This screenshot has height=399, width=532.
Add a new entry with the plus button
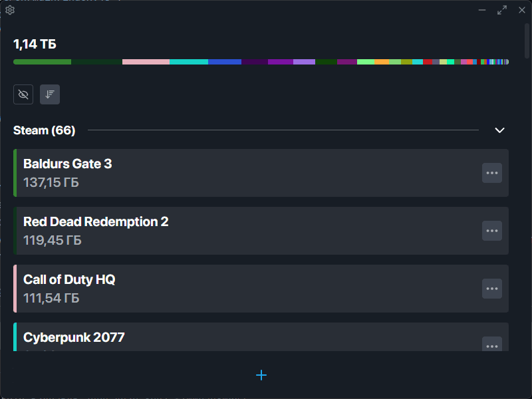pos(261,375)
